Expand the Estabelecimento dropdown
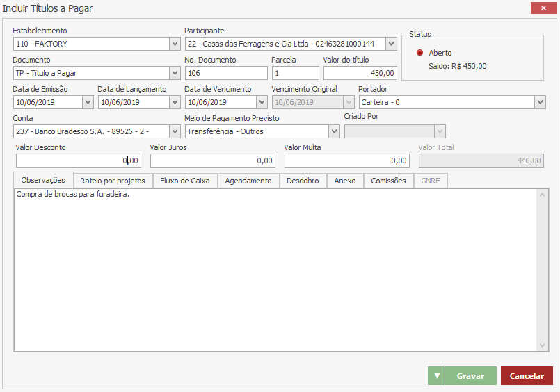 175,44
